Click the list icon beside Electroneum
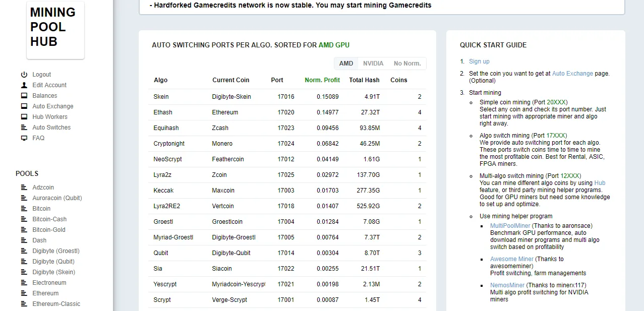This screenshot has width=644, height=311. coord(24,283)
